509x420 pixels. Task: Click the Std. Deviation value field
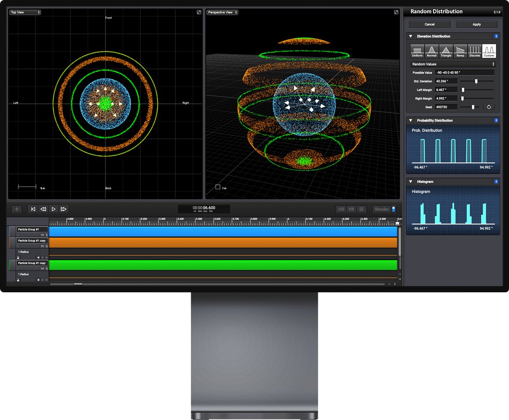point(446,81)
